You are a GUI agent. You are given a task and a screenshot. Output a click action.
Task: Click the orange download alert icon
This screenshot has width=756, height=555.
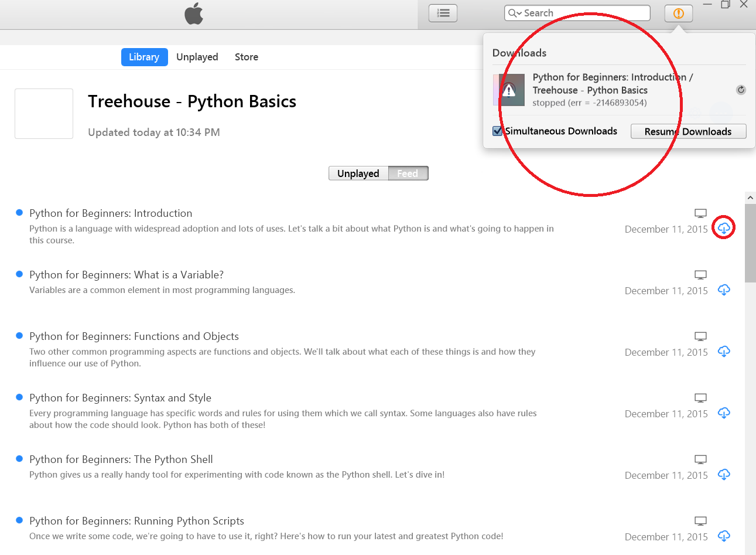tap(679, 13)
